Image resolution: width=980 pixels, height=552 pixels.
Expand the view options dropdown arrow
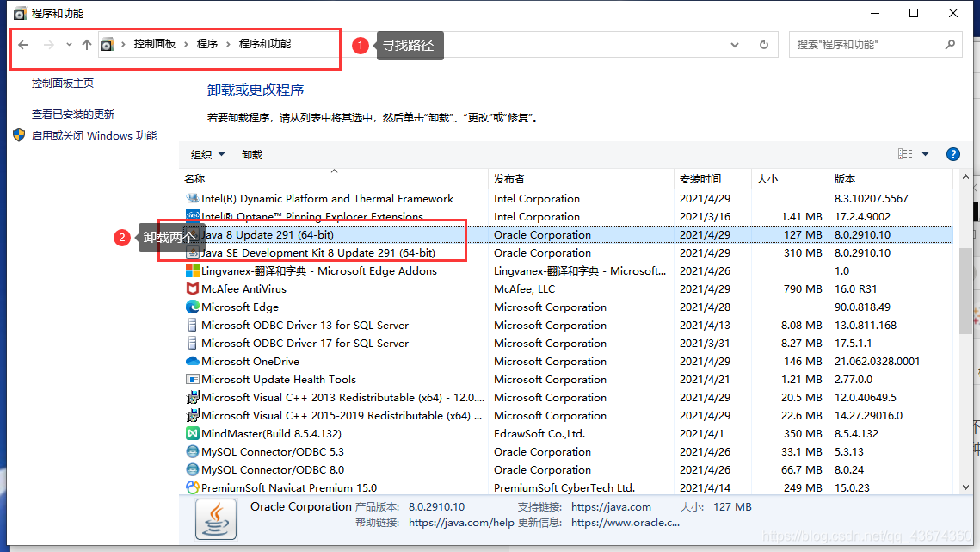pos(926,154)
